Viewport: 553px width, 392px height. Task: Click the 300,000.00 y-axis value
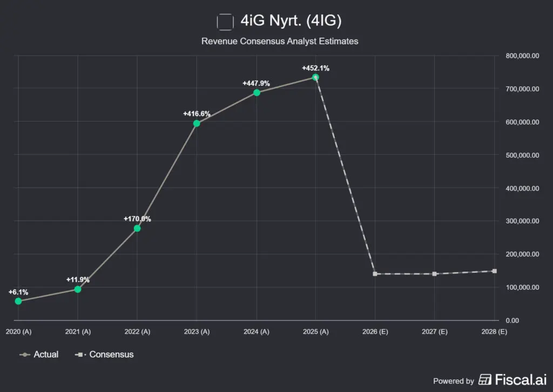(522, 221)
